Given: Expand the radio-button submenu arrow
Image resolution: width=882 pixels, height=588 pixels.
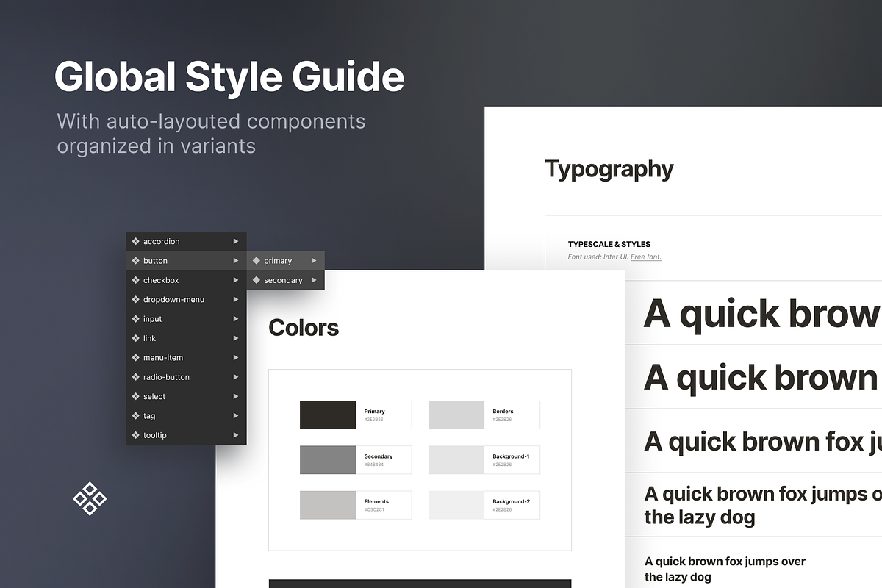Looking at the screenshot, I should click(x=236, y=377).
